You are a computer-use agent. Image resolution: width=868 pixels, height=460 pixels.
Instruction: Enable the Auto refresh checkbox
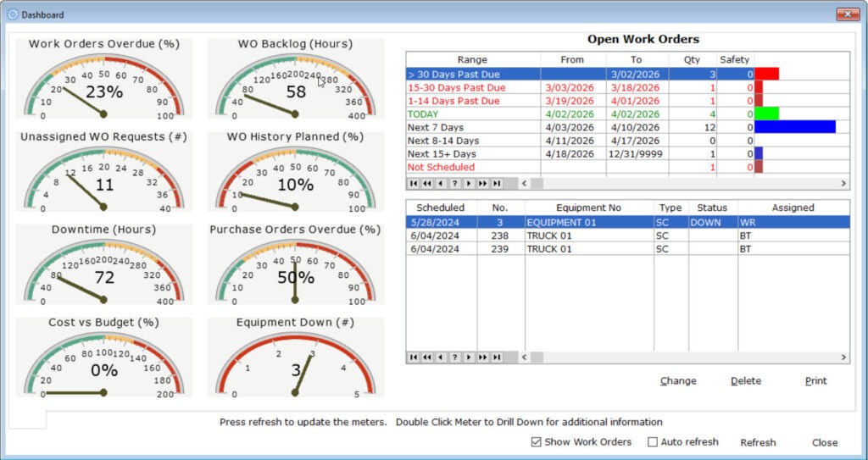tap(653, 442)
